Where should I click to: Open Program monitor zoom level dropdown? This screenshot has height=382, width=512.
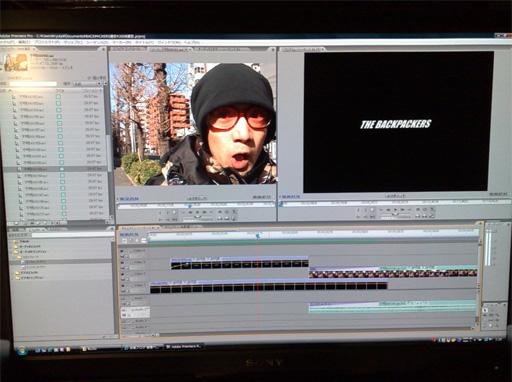point(395,196)
